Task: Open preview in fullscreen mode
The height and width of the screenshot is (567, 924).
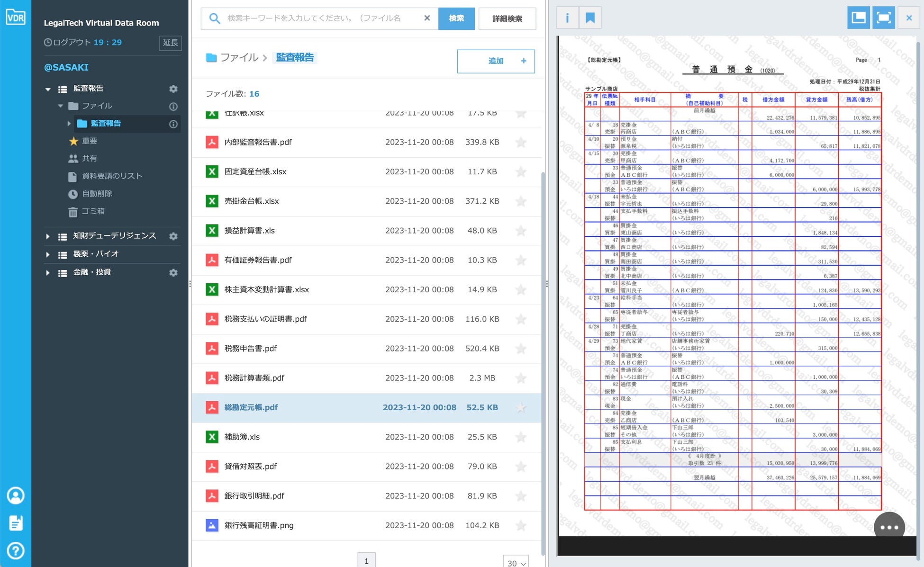Action: point(883,18)
